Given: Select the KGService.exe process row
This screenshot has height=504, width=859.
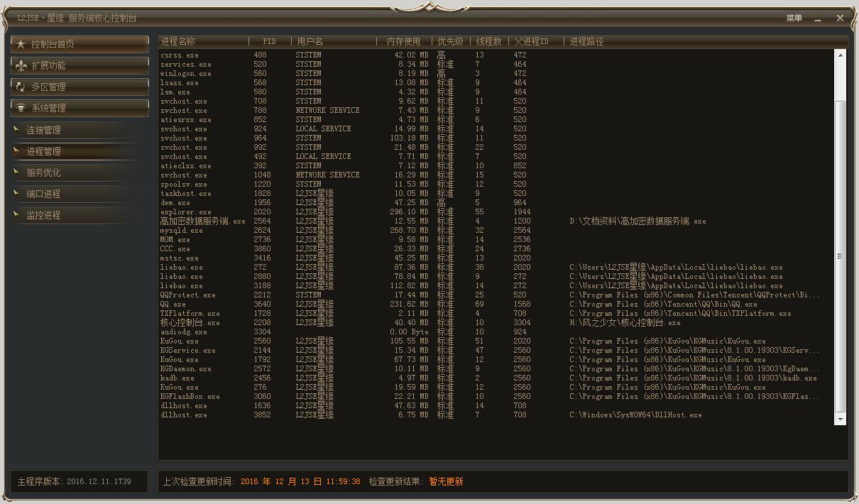Looking at the screenshot, I should (x=495, y=350).
